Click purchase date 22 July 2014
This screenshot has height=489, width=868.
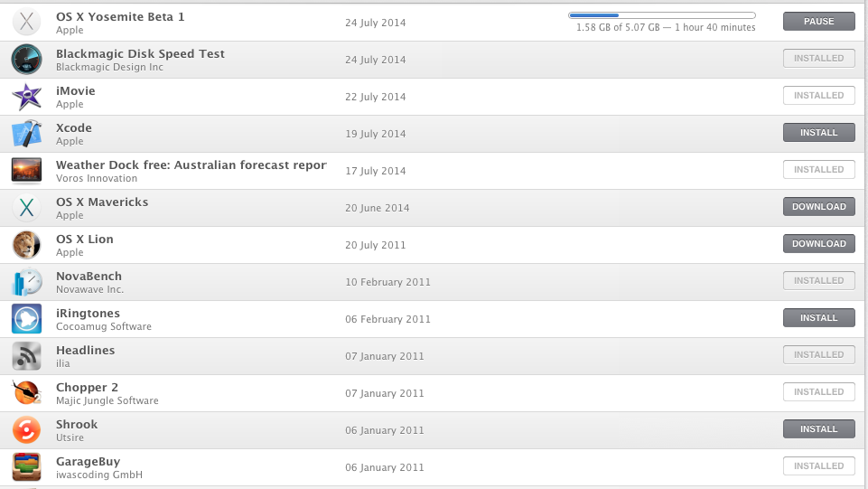376,97
